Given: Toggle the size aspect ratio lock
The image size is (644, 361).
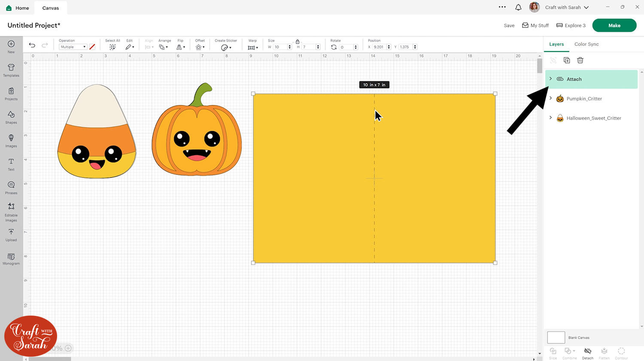Looking at the screenshot, I should click(x=298, y=42).
